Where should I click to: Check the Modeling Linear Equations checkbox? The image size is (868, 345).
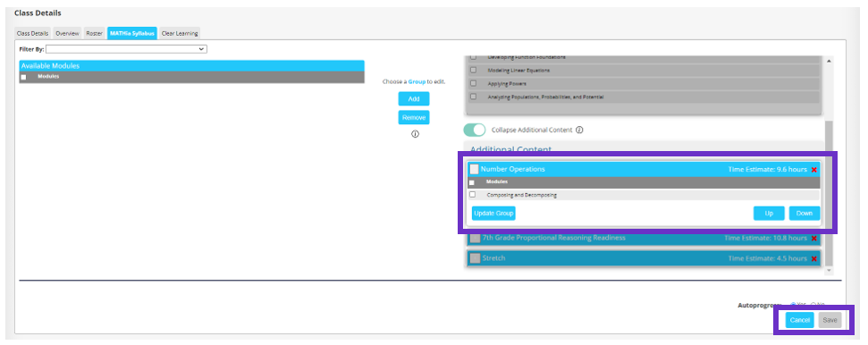473,70
